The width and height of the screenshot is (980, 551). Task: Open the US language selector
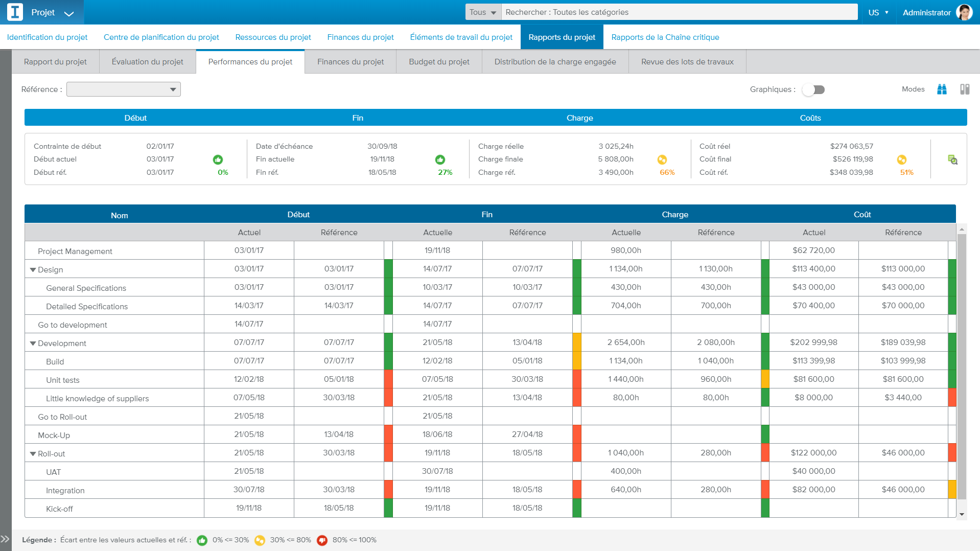point(878,12)
